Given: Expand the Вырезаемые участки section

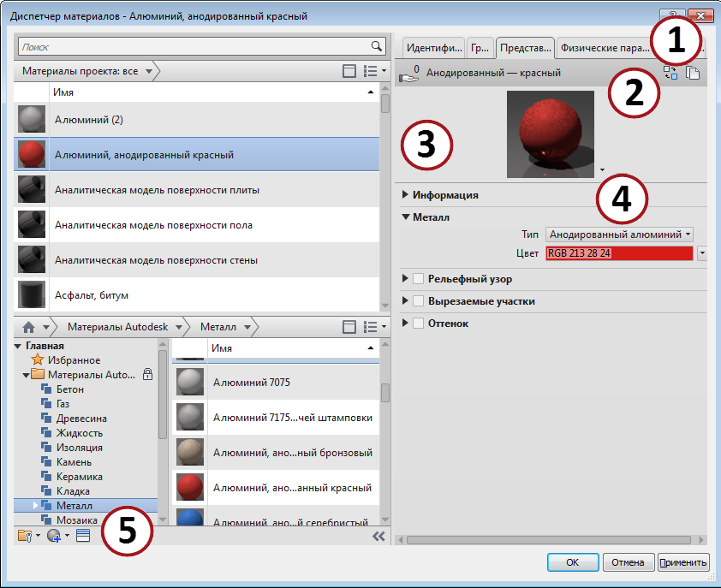Looking at the screenshot, I should [x=405, y=300].
